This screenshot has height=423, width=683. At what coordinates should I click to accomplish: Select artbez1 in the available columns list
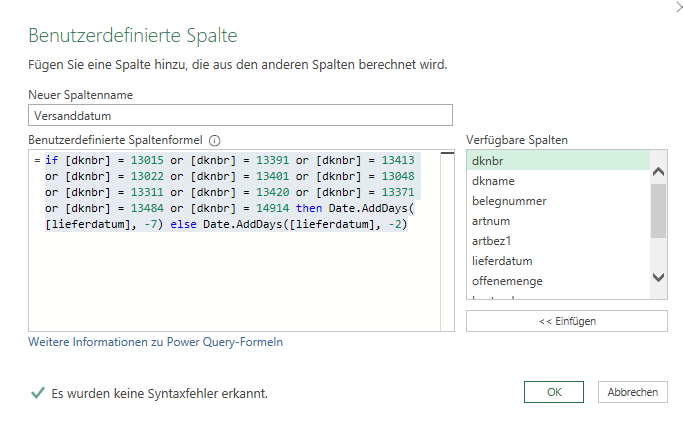point(558,241)
